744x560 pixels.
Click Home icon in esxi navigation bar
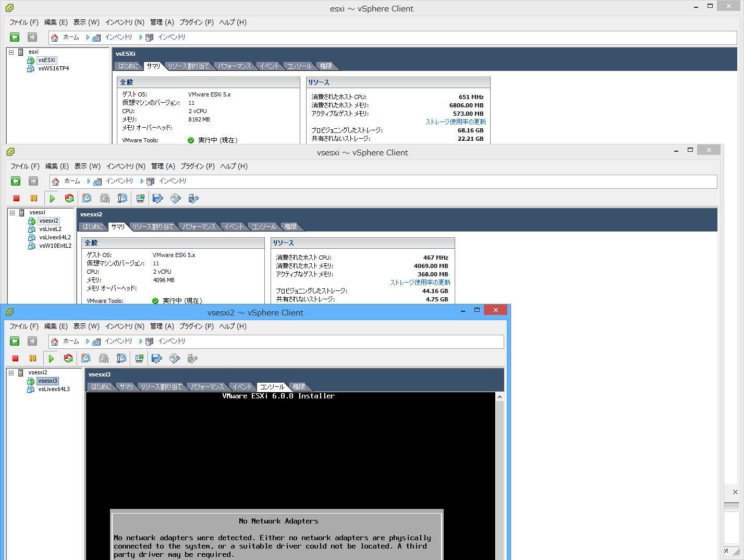(55, 38)
